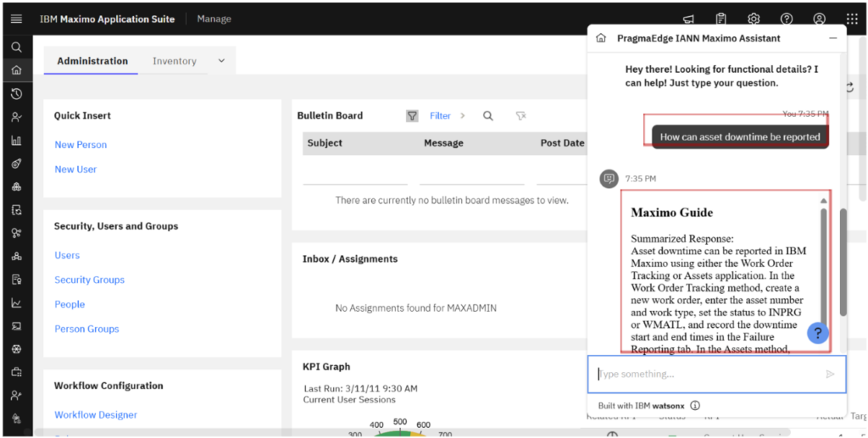Image resolution: width=868 pixels, height=438 pixels.
Task: Open the Security Groups link
Action: [x=90, y=280]
